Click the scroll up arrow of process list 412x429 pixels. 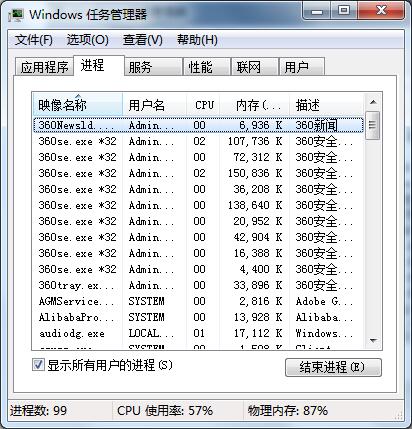[373, 102]
